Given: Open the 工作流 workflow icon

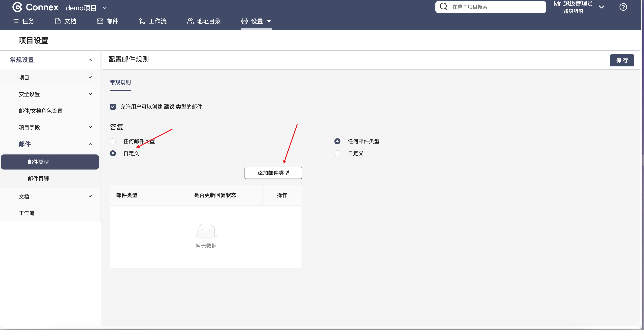Looking at the screenshot, I should click(142, 21).
